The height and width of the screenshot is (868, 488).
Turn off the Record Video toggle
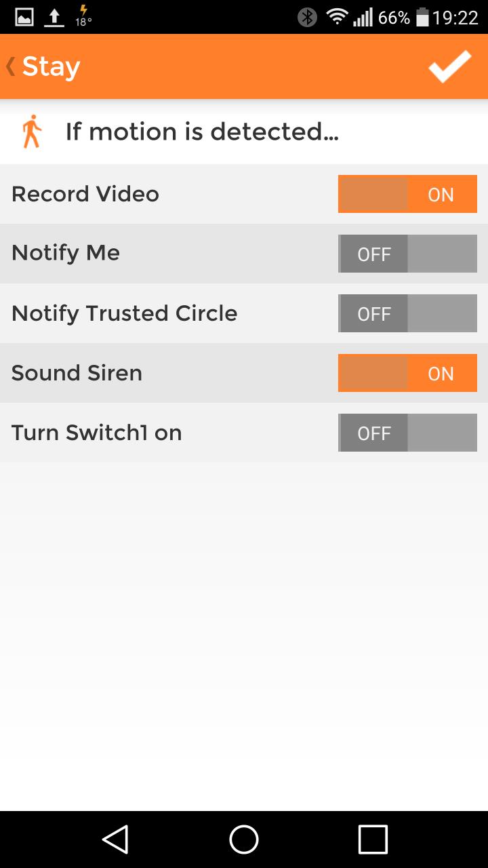tap(407, 195)
